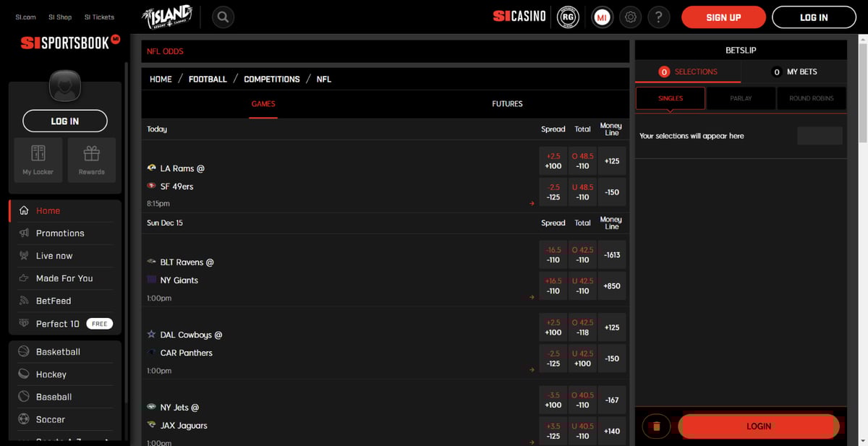Clear betslip with trash icon
Image resolution: width=868 pixels, height=446 pixels.
point(656,426)
